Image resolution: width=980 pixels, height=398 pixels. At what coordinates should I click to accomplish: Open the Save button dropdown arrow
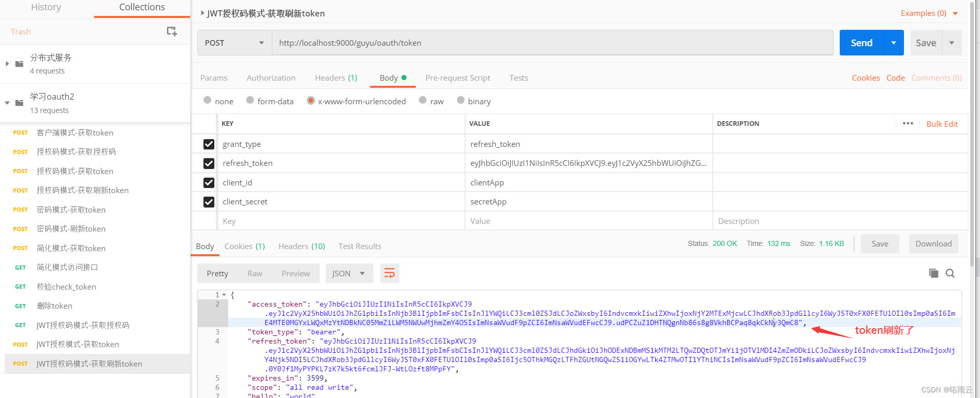952,43
